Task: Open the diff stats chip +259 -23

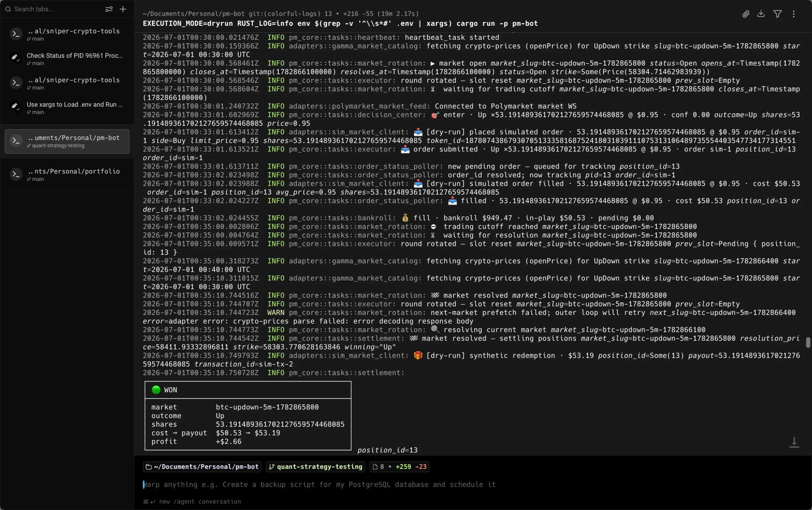Action: coord(399,466)
